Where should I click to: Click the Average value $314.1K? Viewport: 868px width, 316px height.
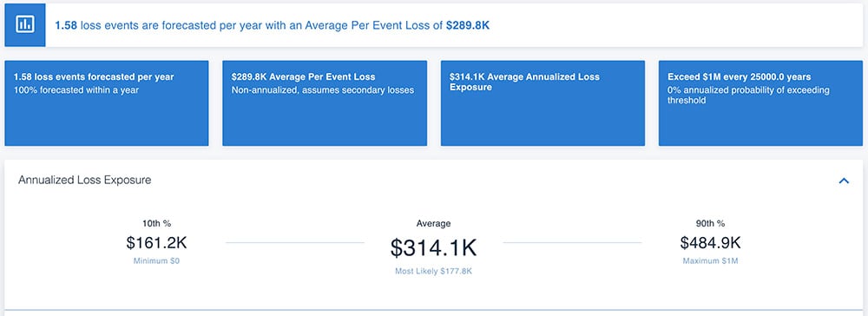(433, 248)
